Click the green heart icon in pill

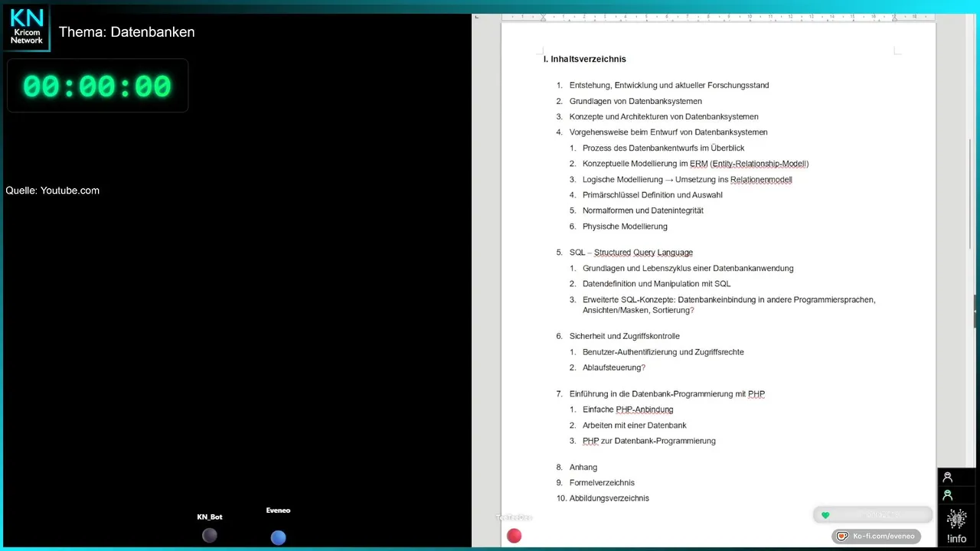825,515
